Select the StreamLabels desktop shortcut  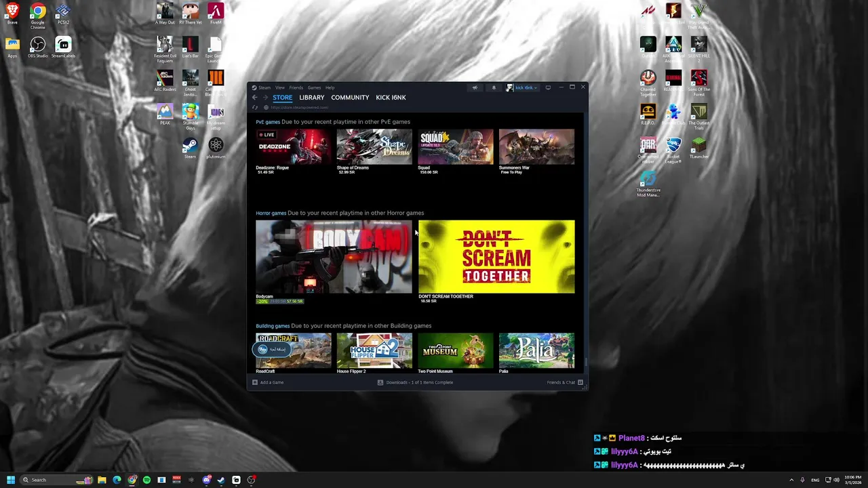(63, 47)
